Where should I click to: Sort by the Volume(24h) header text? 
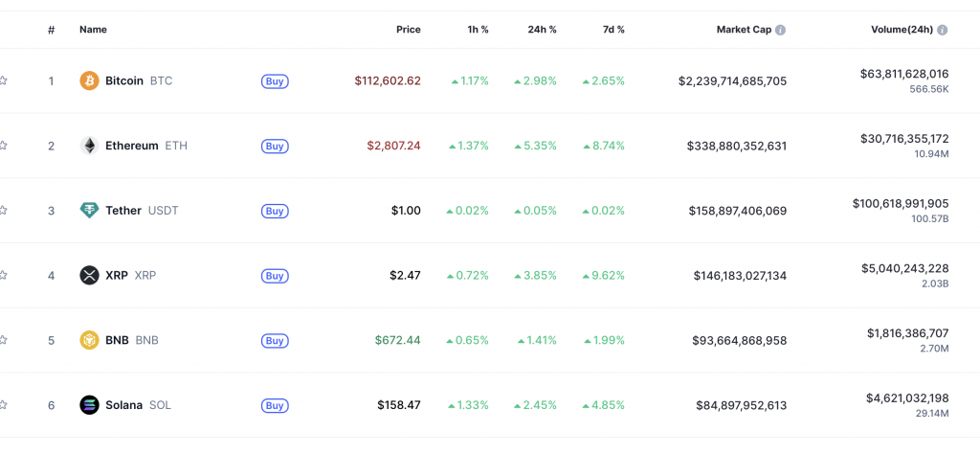[902, 30]
